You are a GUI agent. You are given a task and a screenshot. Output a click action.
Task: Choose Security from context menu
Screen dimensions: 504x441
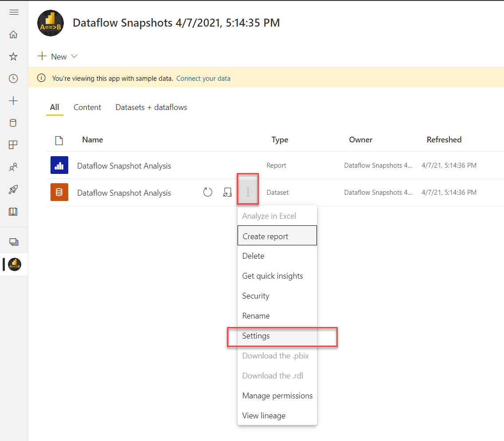277,296
